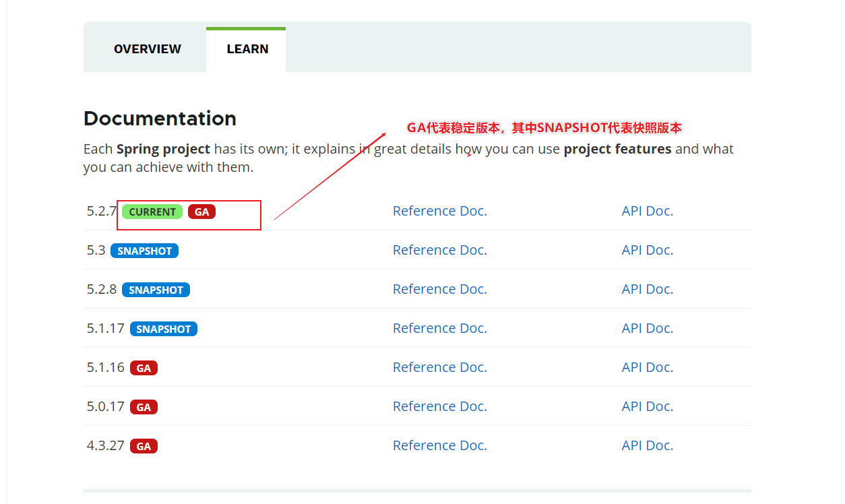Open API Doc. for 5.0.17 GA
This screenshot has height=504, width=845.
648,406
